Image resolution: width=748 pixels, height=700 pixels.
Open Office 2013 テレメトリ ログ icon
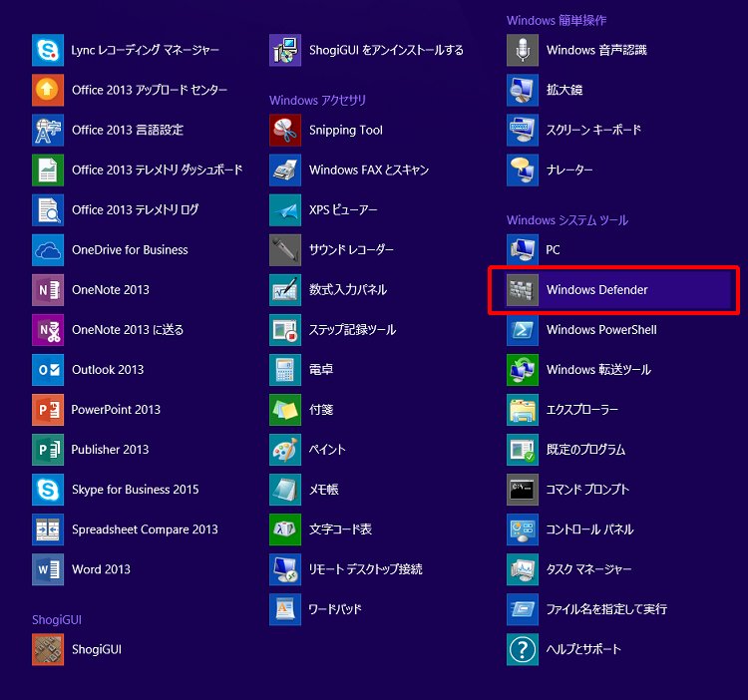pos(48,209)
